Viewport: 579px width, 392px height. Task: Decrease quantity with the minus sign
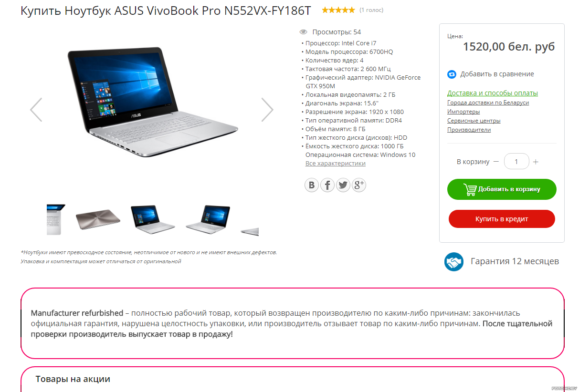tap(496, 162)
